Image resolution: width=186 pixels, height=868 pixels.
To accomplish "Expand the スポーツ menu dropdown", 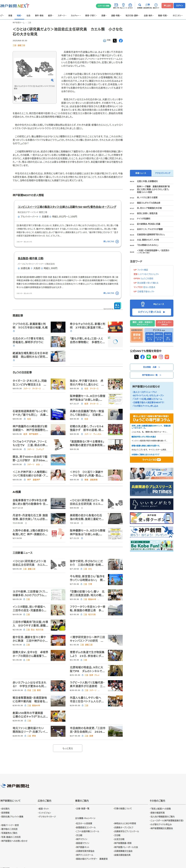I will coord(62,15).
